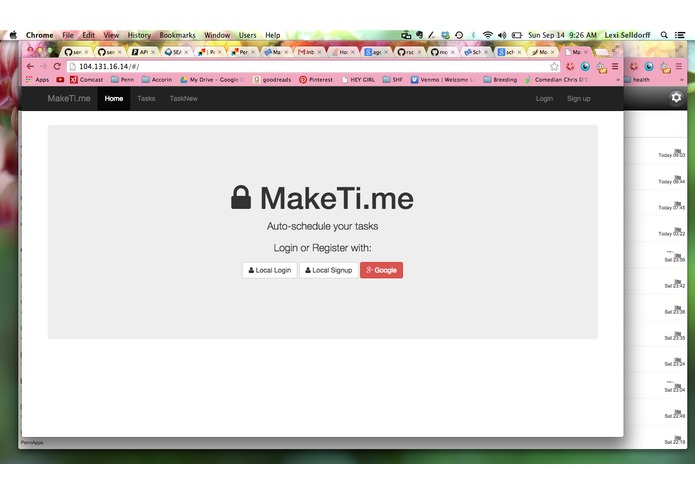Open the Comedian Chris D bookmark

pos(556,80)
